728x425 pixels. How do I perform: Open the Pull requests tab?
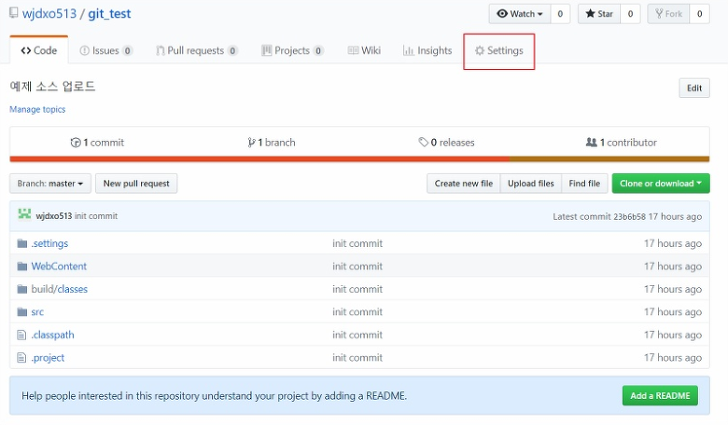(197, 51)
